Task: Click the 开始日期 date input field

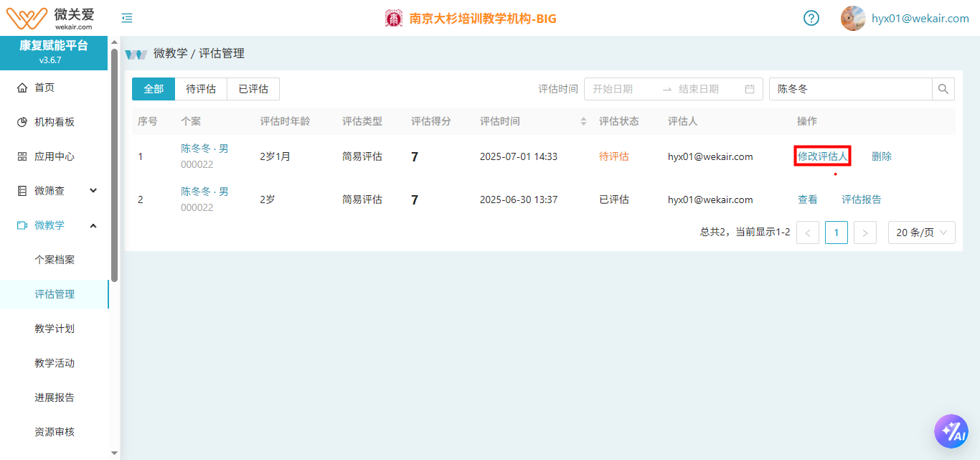Action: tap(621, 89)
